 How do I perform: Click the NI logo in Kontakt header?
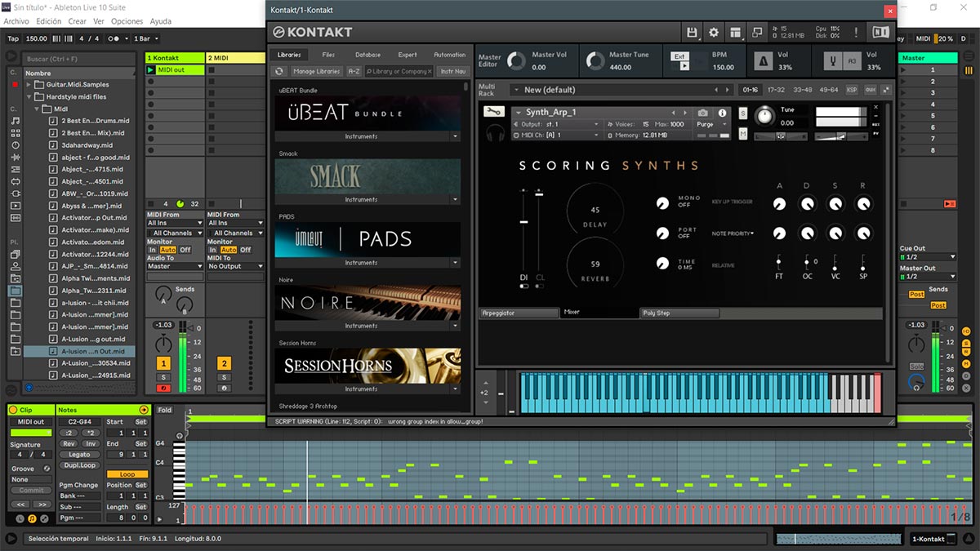[x=880, y=32]
